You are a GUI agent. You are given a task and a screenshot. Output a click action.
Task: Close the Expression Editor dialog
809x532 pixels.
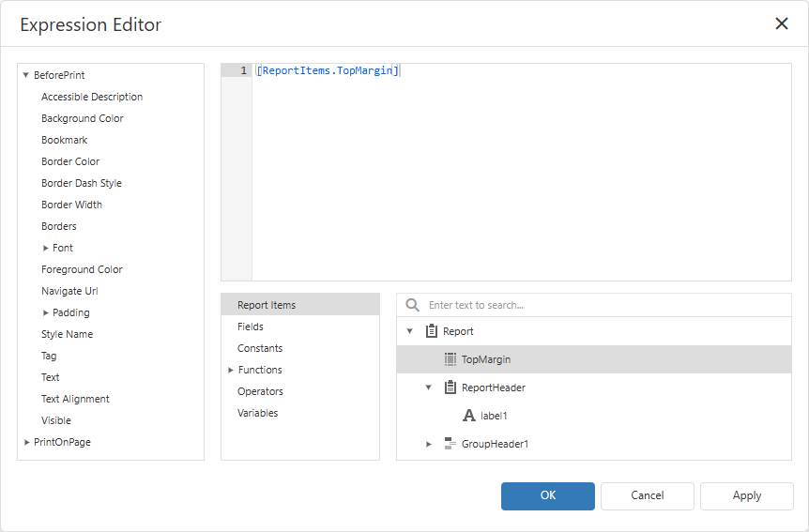tap(782, 23)
